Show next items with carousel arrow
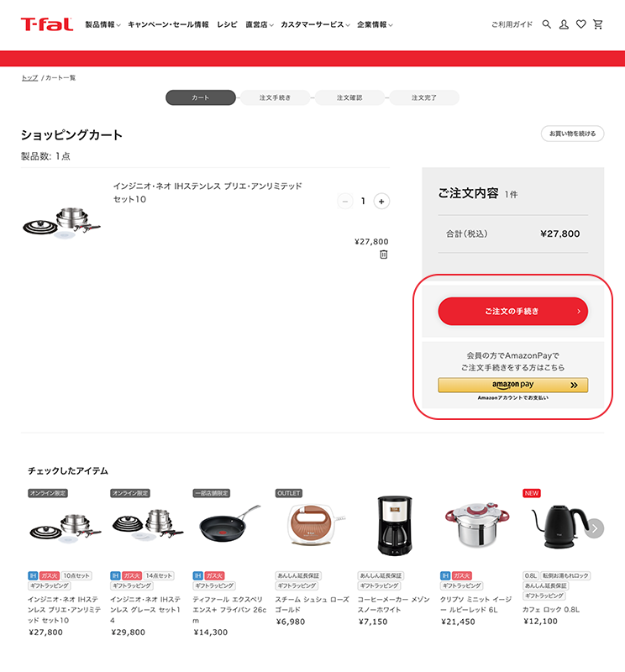625x672 pixels. click(595, 528)
